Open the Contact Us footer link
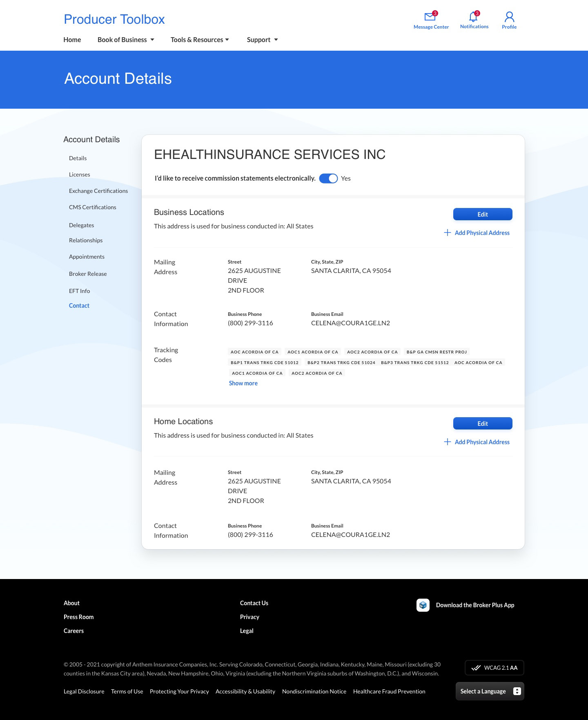 (254, 603)
